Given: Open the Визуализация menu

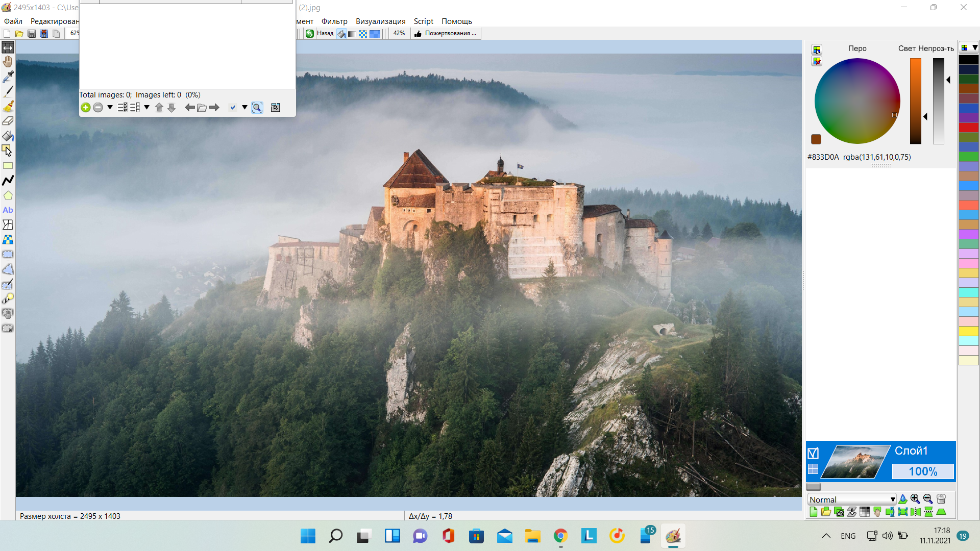Looking at the screenshot, I should 381,21.
